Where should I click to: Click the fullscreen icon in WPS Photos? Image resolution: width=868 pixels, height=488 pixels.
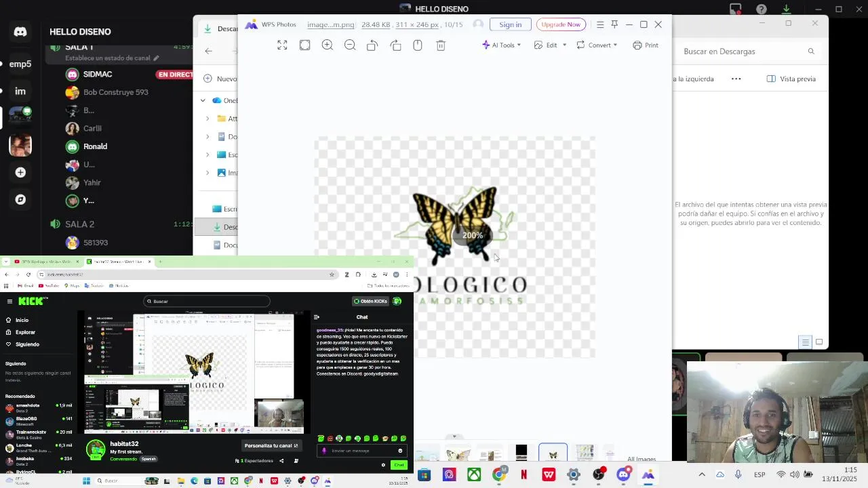point(282,45)
